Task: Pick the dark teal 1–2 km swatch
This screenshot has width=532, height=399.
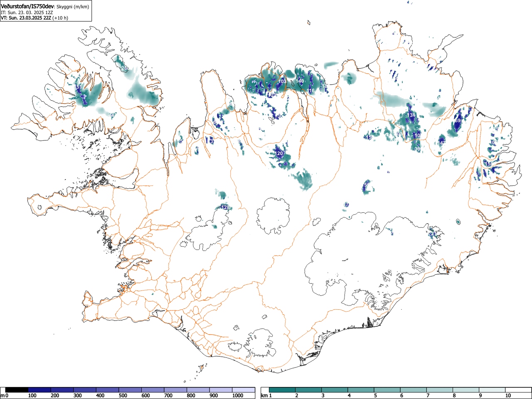Action: pos(282,390)
